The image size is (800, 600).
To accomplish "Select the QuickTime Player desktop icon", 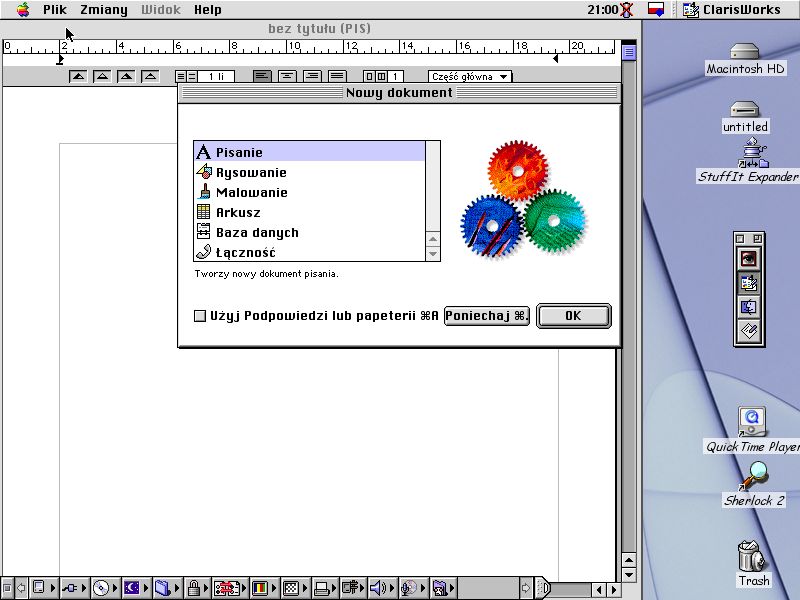I will pyautogui.click(x=752, y=430).
